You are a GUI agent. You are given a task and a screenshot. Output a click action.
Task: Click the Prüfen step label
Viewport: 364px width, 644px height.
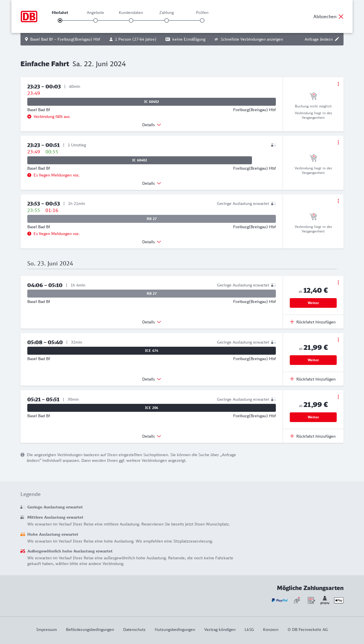(x=202, y=13)
